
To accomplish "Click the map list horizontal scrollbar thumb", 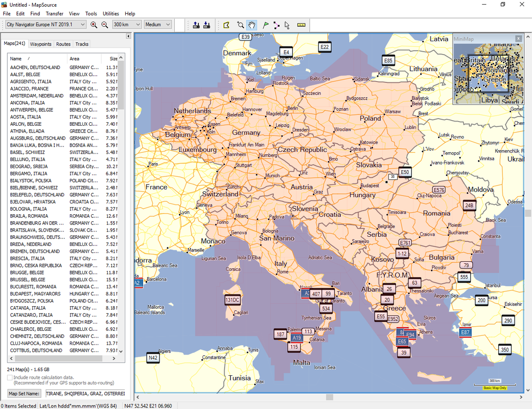I will click(58, 358).
